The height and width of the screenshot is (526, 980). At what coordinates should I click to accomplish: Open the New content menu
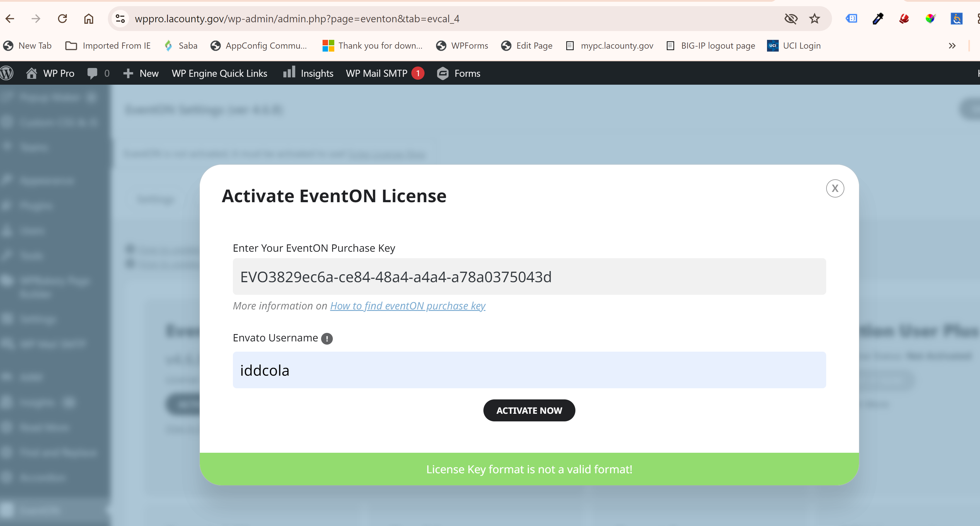tap(141, 73)
